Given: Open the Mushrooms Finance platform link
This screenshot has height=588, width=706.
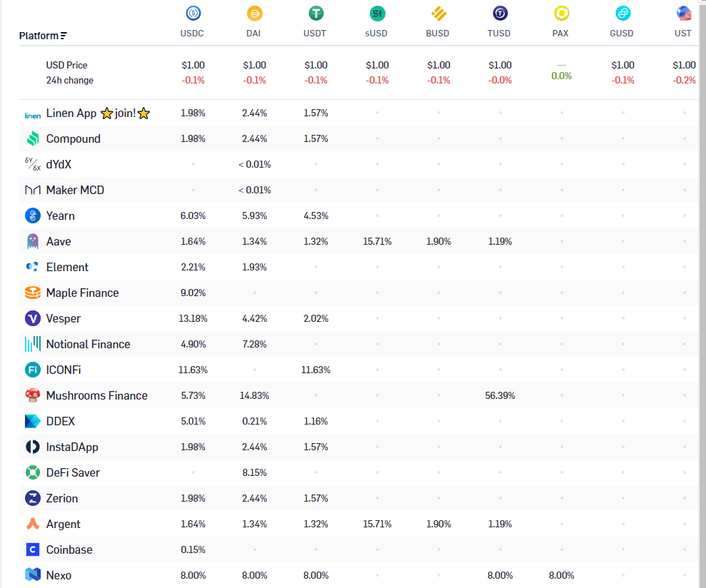Looking at the screenshot, I should click(x=97, y=395).
